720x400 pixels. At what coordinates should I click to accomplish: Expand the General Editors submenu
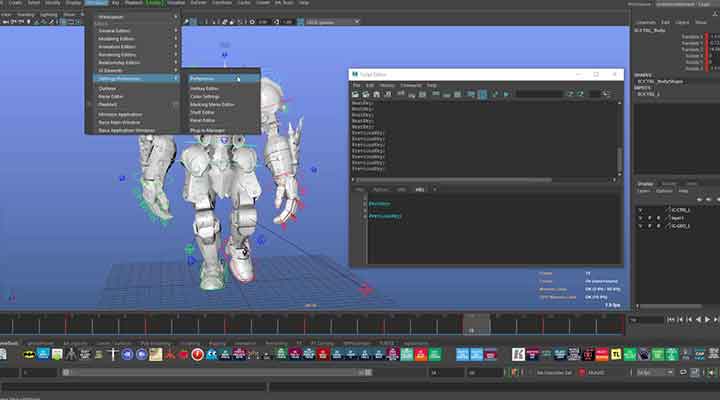click(x=120, y=31)
